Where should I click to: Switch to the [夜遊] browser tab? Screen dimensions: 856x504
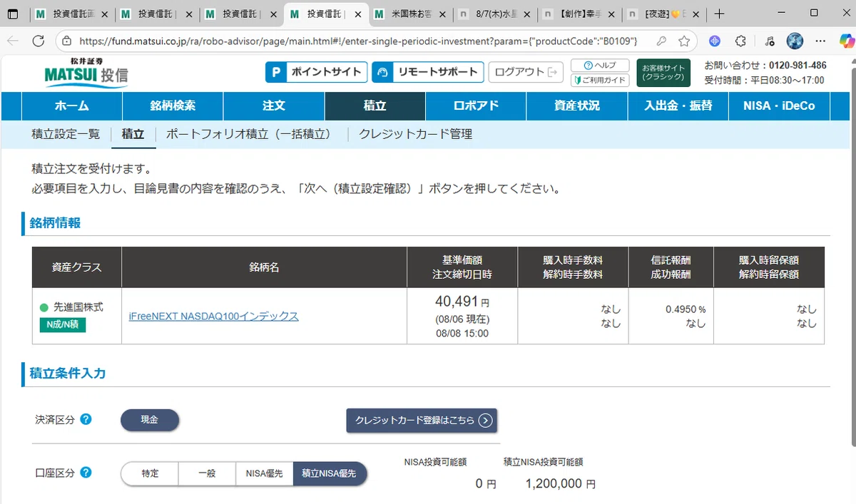tap(665, 14)
